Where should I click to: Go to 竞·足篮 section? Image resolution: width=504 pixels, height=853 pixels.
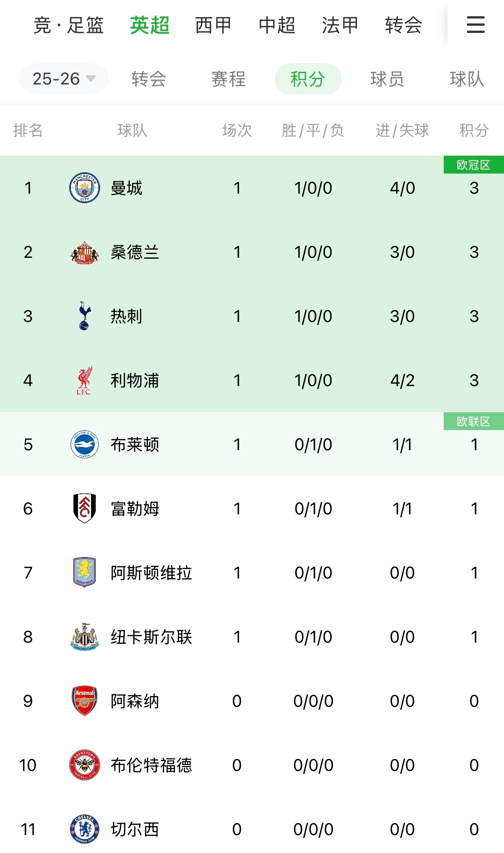(x=68, y=25)
